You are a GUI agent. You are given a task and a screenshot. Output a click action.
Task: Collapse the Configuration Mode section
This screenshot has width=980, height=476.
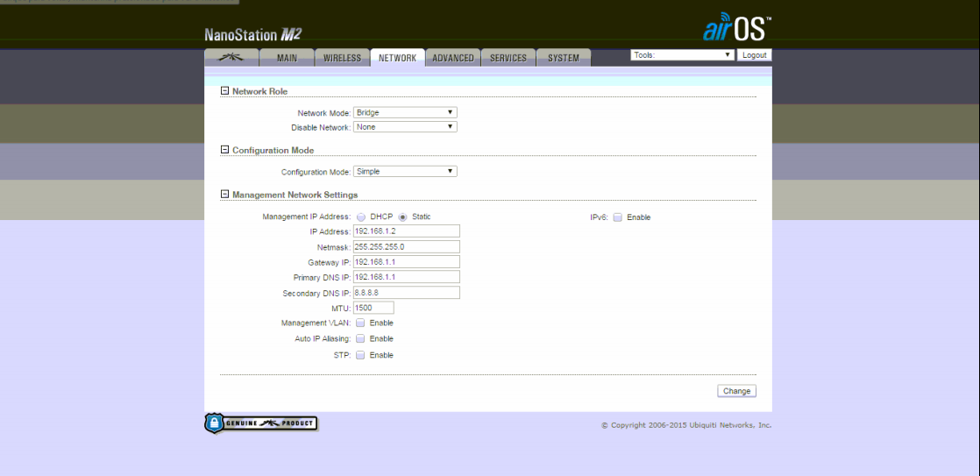coord(225,150)
